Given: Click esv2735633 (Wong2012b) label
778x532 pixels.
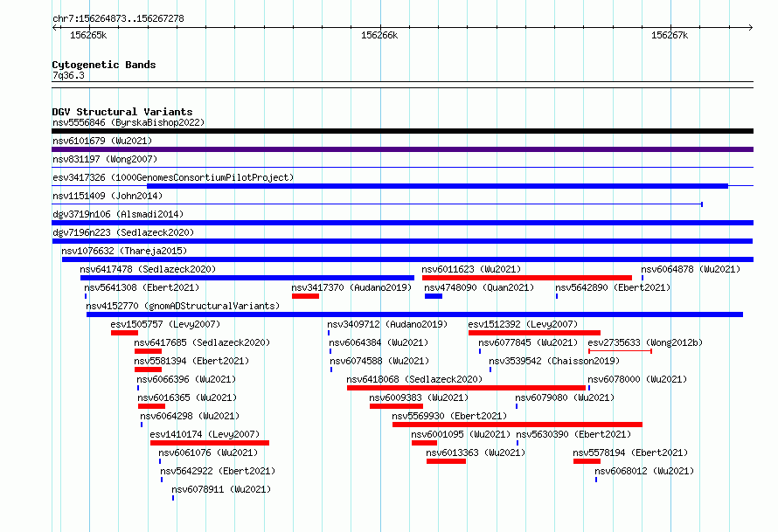Looking at the screenshot, I should point(645,342).
